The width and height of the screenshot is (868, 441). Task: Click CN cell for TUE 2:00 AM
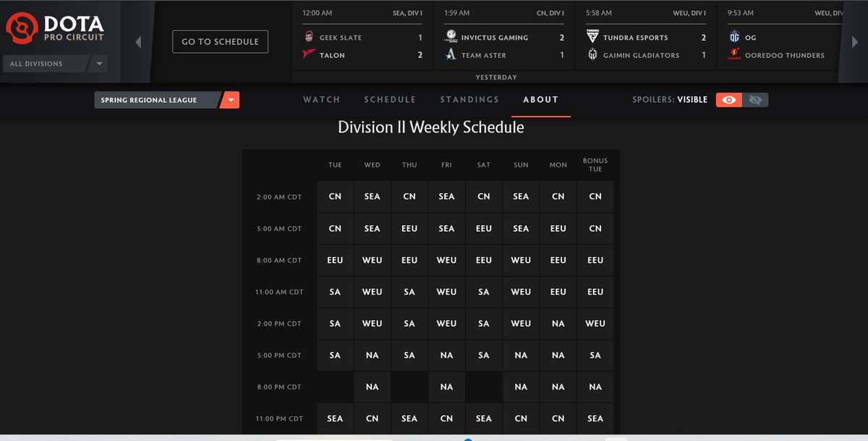335,196
